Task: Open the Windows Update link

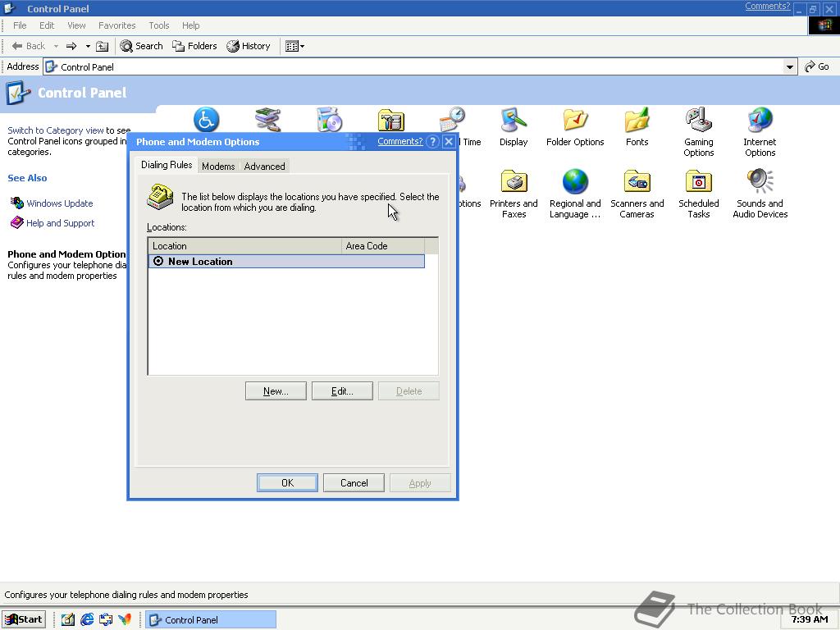Action: point(59,203)
